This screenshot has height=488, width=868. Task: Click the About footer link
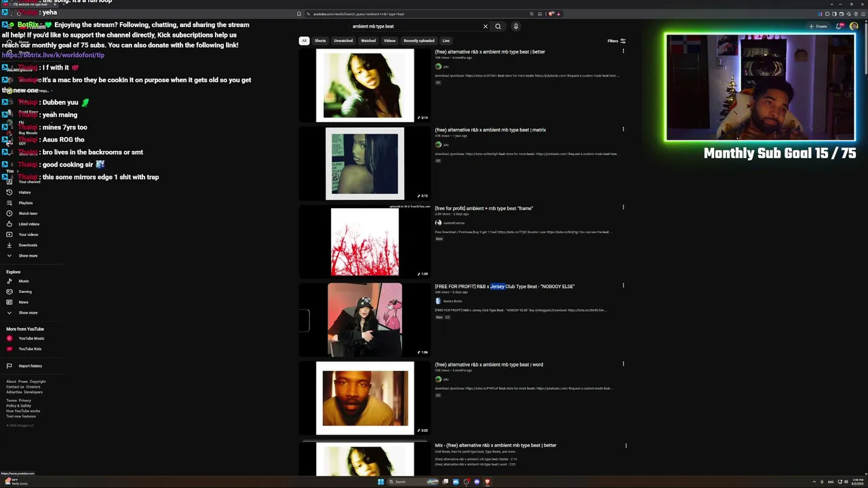pos(11,382)
